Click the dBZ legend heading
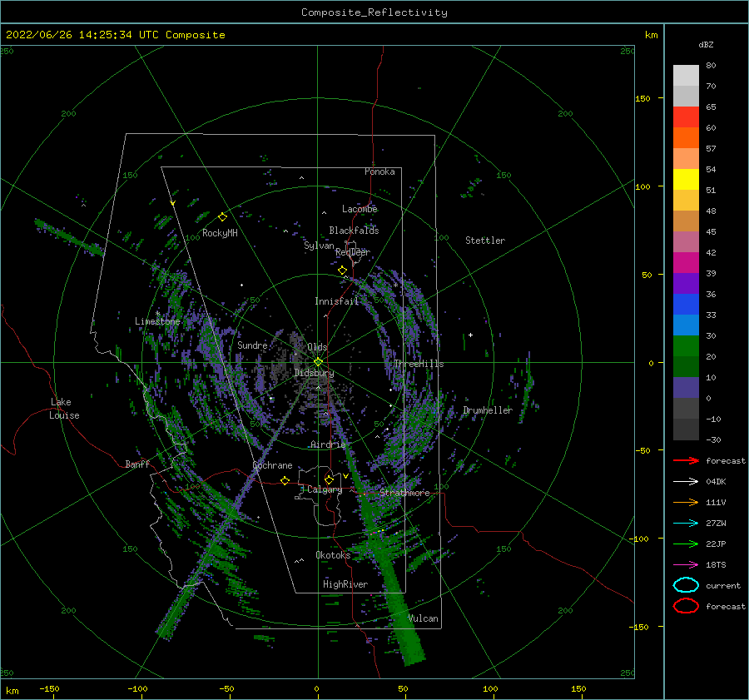749x700 pixels. click(x=706, y=44)
